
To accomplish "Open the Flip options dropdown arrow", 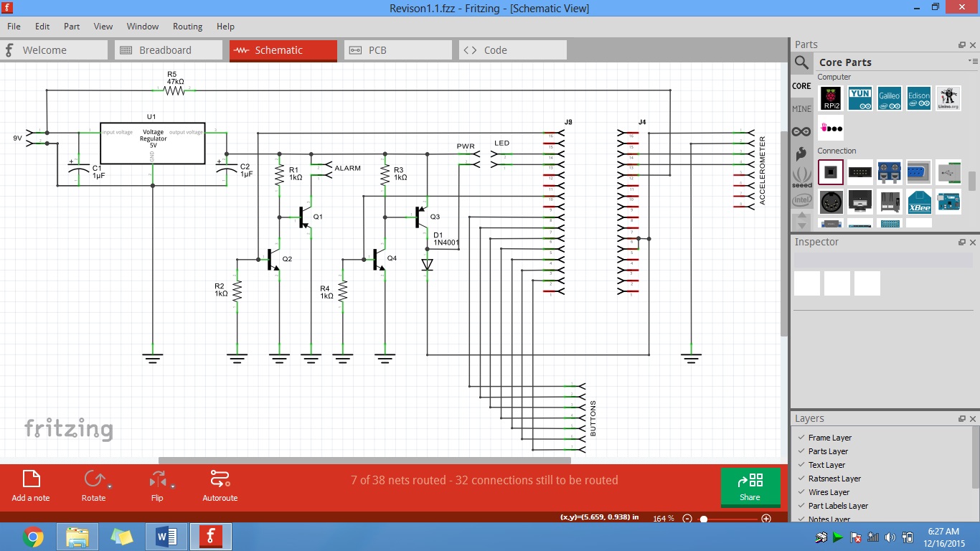I will click(x=173, y=486).
